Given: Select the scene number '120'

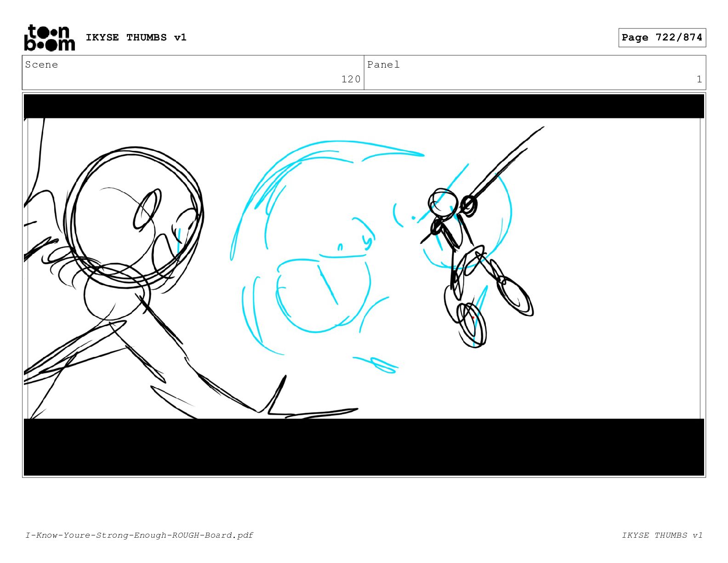Looking at the screenshot, I should point(351,79).
